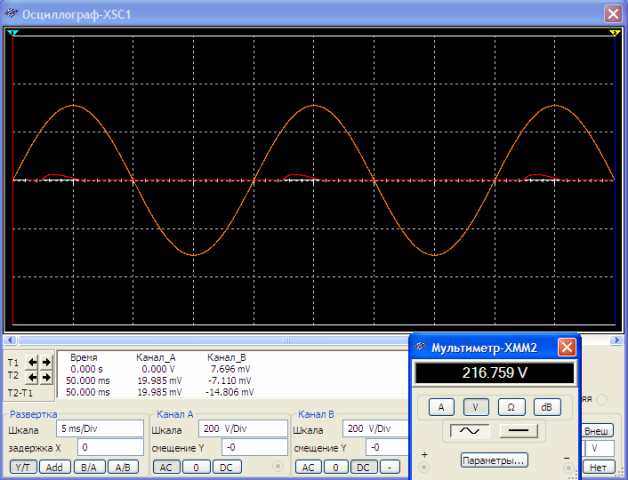Click the T1 time value 0.000 s
Screen dimensions: 628x480
pos(87,369)
